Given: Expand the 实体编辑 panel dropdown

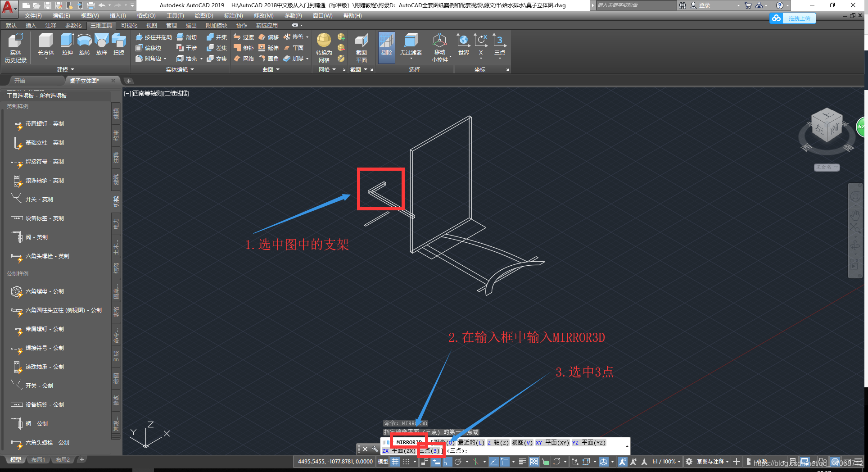Looking at the screenshot, I should 180,69.
